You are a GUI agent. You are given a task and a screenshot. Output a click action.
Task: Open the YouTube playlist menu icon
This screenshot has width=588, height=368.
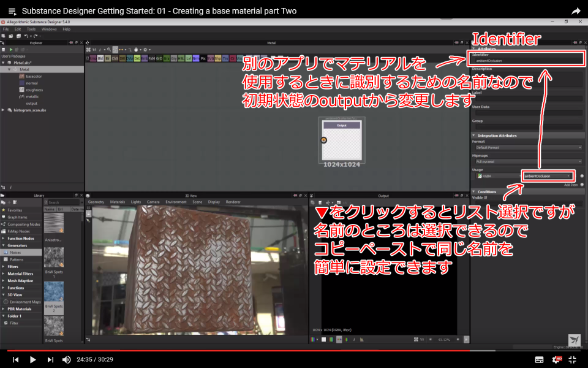click(x=12, y=12)
